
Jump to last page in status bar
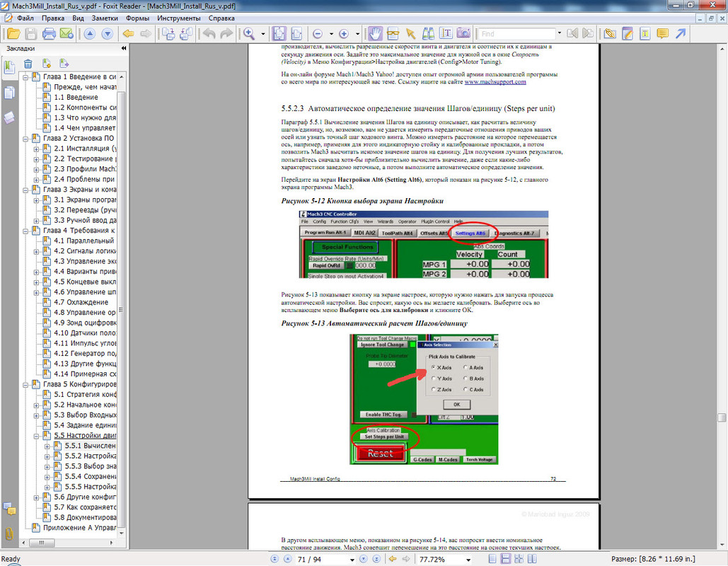(376, 559)
